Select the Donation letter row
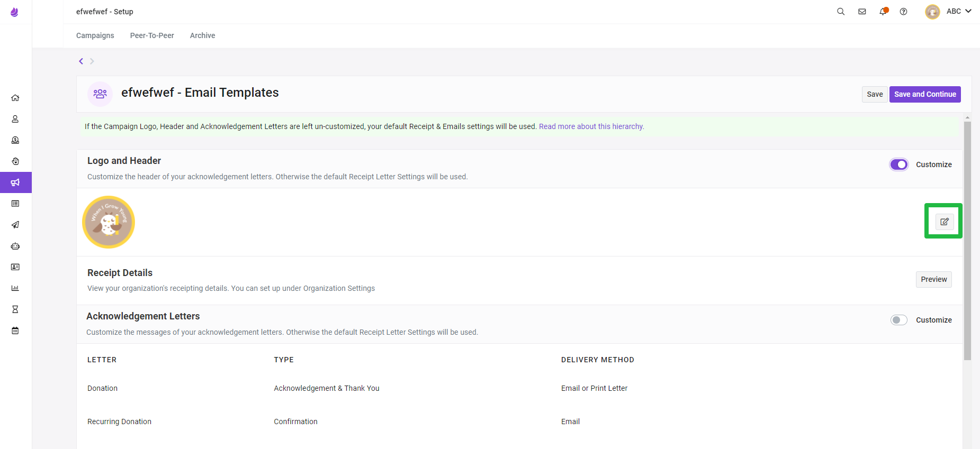The width and height of the screenshot is (980, 449). [519, 388]
